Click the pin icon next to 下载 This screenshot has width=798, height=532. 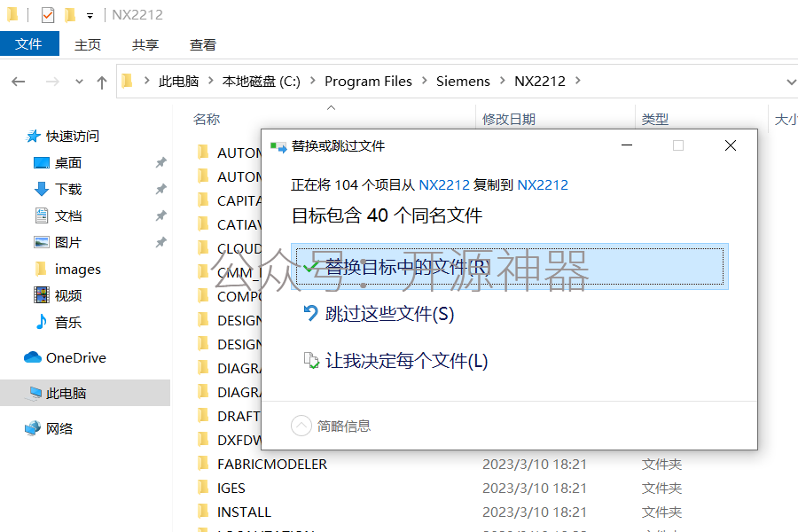tap(160, 190)
